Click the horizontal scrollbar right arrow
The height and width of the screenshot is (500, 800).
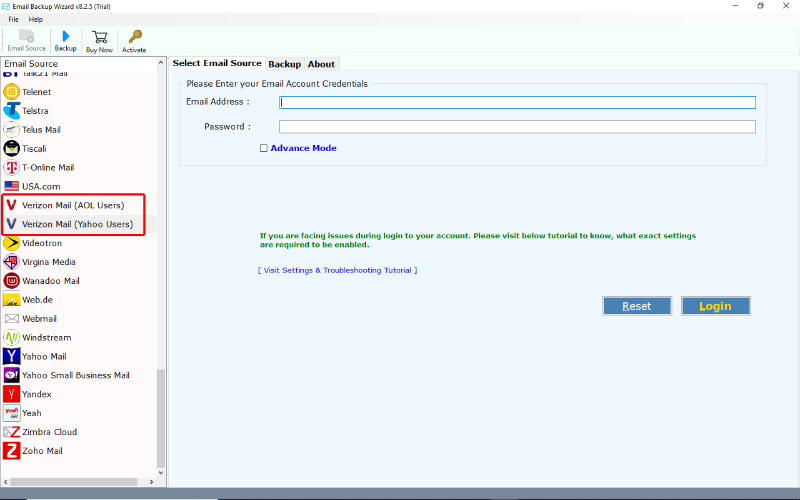pyautogui.click(x=152, y=482)
